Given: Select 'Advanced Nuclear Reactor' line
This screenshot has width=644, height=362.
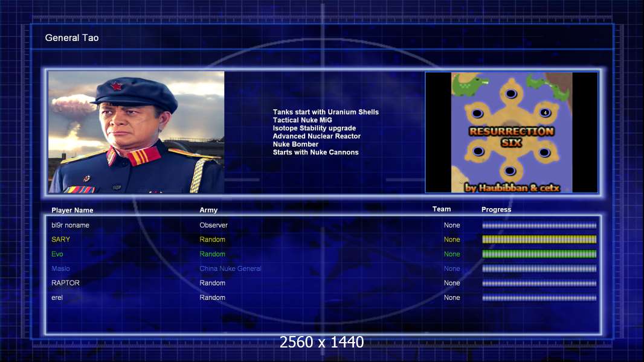Looking at the screenshot, I should pos(317,136).
